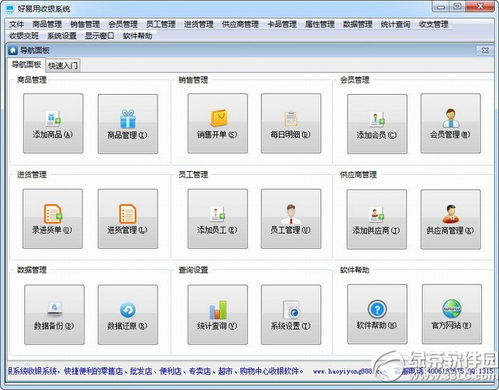Image resolution: width=499 pixels, height=390 pixels.
Task: Click the 系统设置 panel button
Action: pyautogui.click(x=291, y=314)
